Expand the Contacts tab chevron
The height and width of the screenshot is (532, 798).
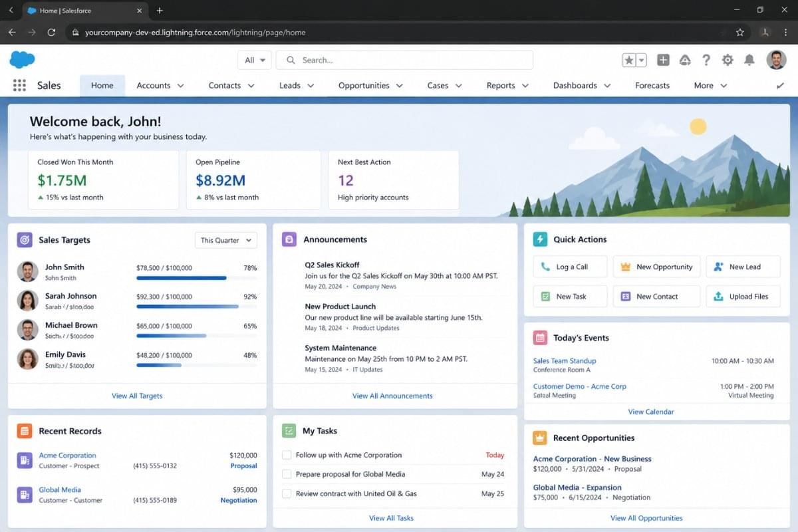point(251,86)
